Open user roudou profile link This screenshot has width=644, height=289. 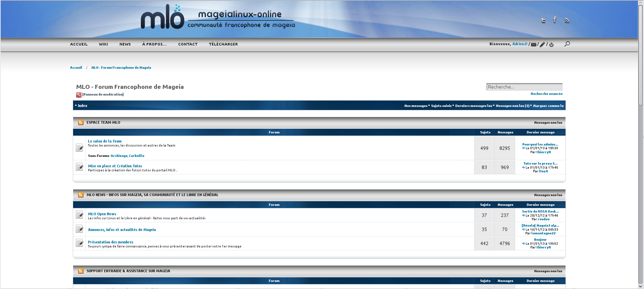(x=543, y=219)
